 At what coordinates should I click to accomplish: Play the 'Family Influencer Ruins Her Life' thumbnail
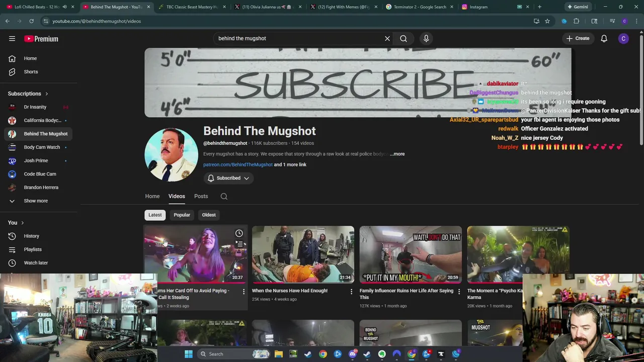(x=411, y=254)
